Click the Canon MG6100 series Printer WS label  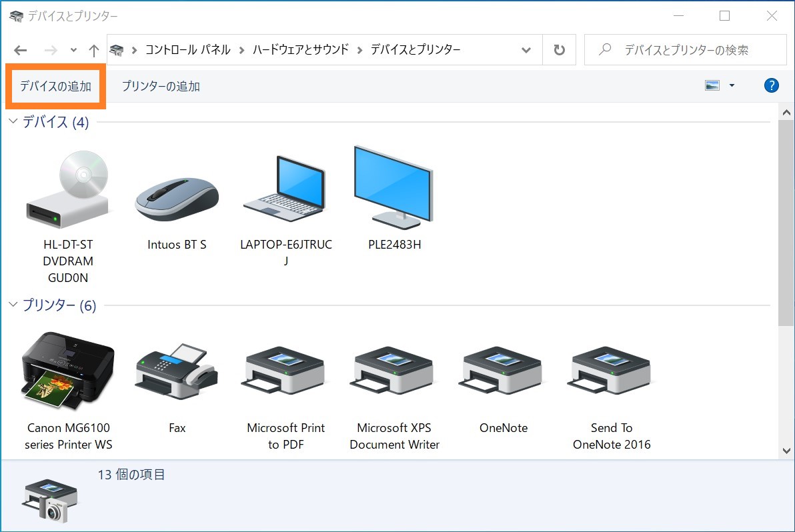coord(69,436)
